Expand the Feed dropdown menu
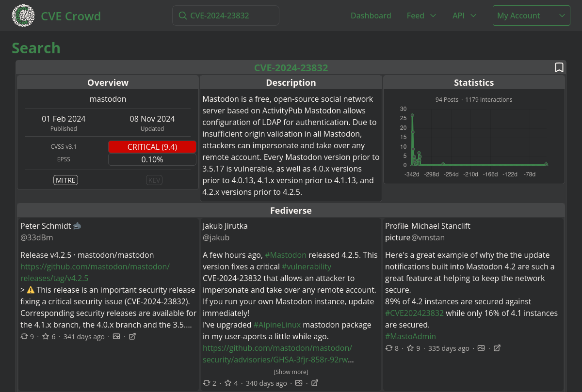The image size is (582, 392). 421,16
